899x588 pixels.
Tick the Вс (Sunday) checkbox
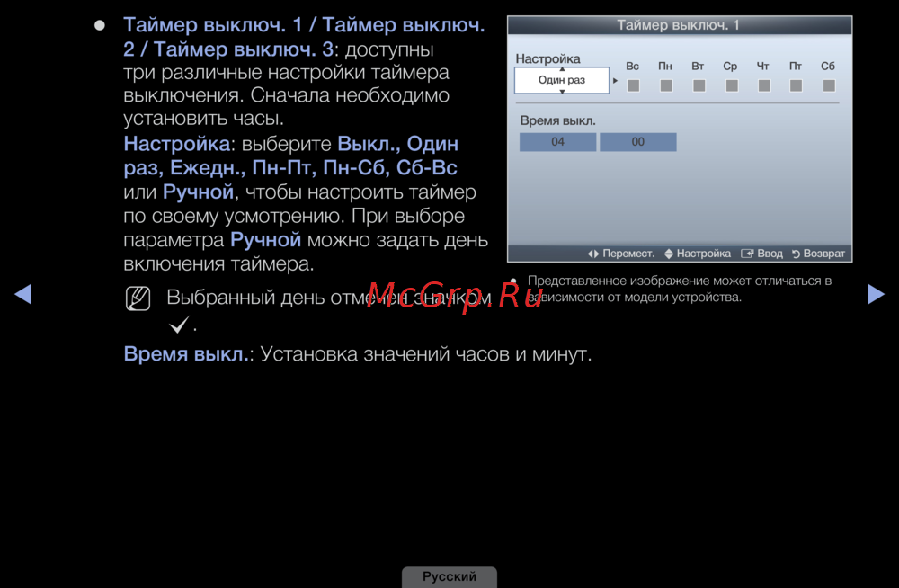[633, 85]
